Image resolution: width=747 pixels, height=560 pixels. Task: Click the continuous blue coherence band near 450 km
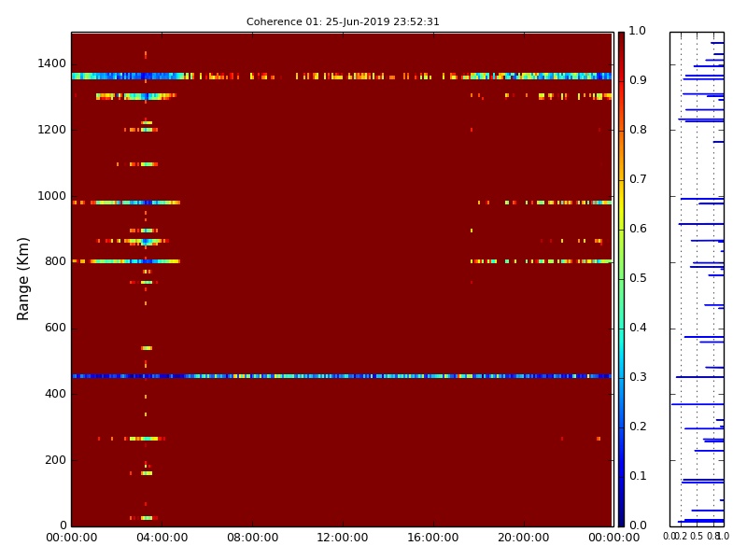click(x=342, y=376)
